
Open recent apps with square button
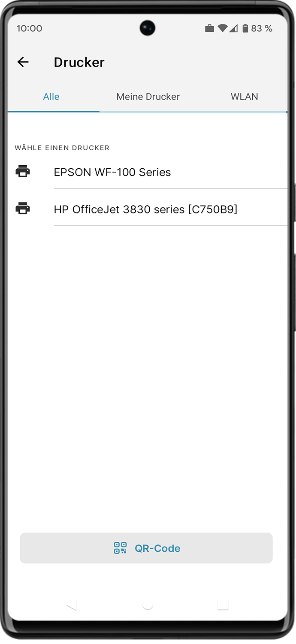tap(223, 605)
